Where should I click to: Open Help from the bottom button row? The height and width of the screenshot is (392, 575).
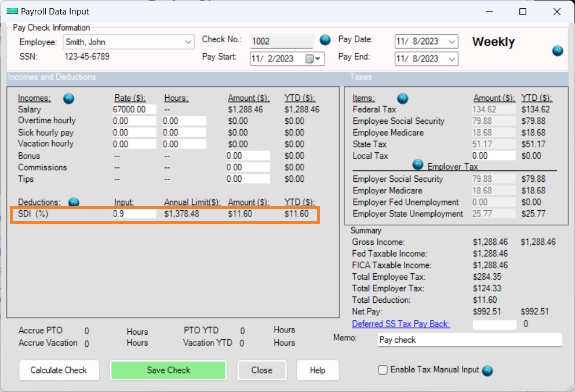click(318, 370)
